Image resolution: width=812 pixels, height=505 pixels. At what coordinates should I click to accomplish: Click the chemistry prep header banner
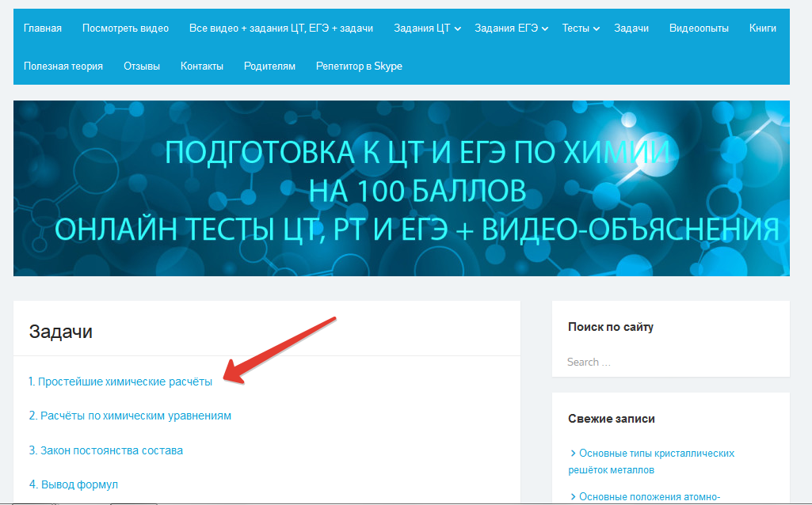[402, 188]
